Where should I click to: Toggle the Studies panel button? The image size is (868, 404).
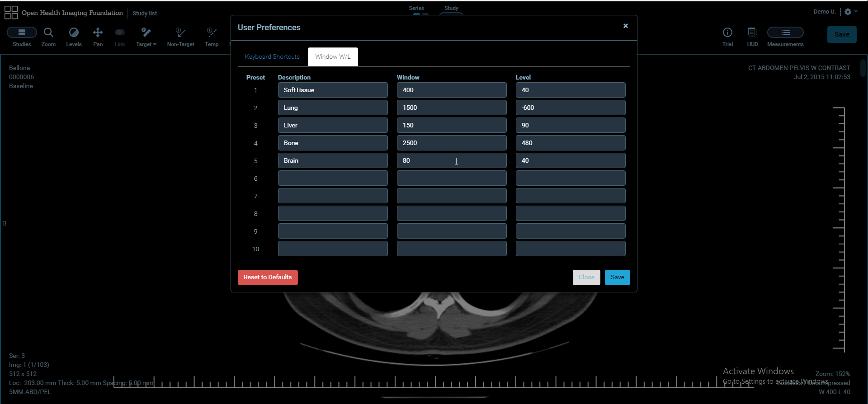22,33
